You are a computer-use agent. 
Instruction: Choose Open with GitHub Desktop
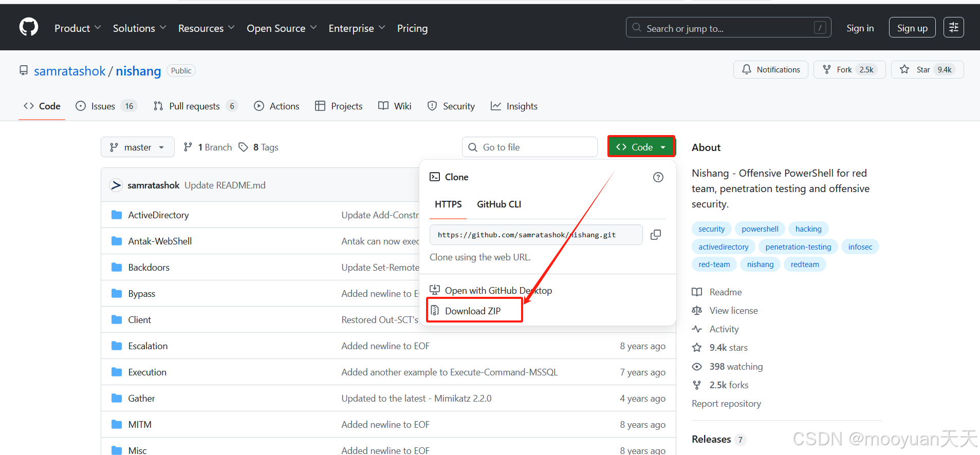(x=491, y=291)
